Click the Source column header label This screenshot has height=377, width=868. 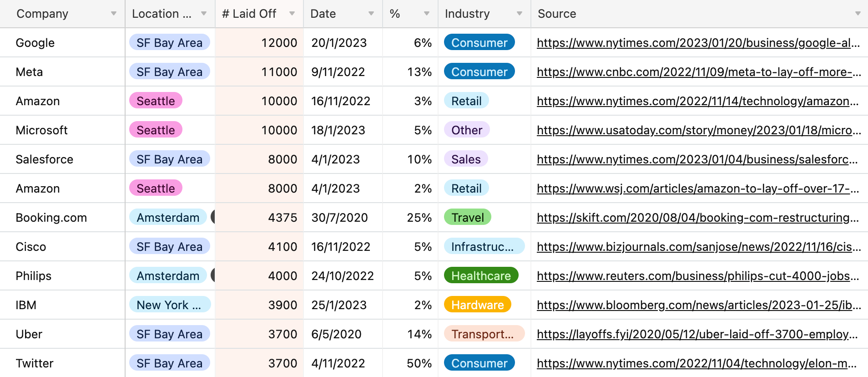[557, 14]
